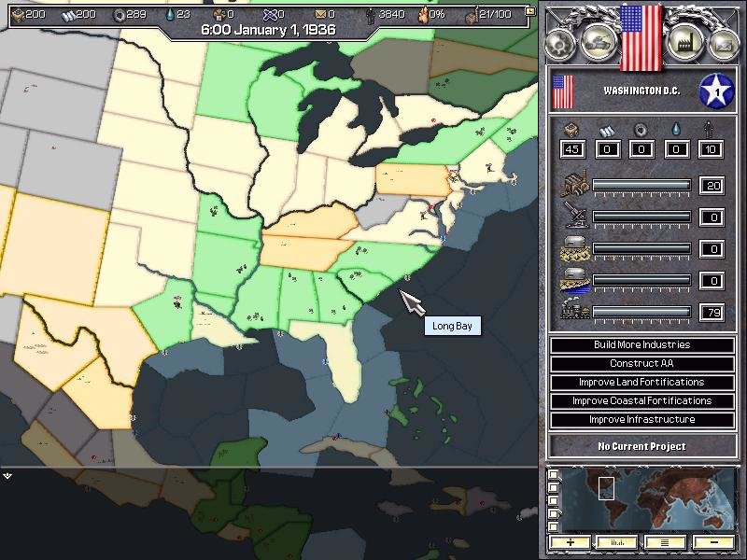Click the infrastructure value box showing 79
This screenshot has width=747, height=560.
coord(712,313)
